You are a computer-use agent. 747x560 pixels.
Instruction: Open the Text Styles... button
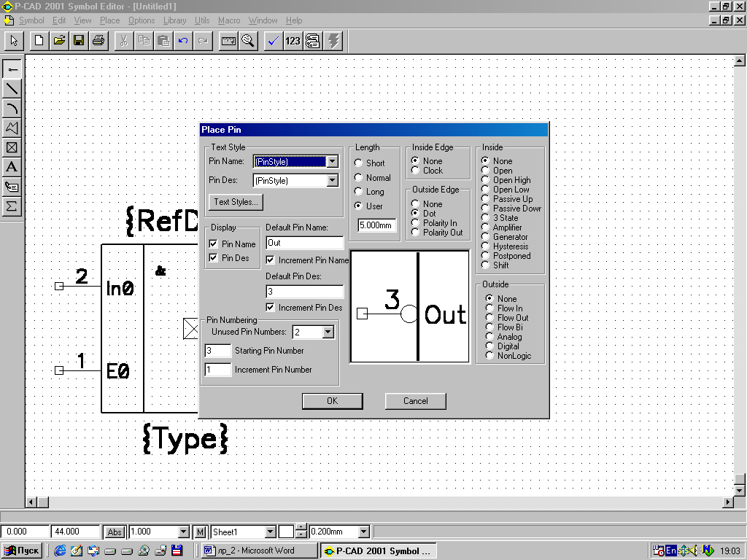[x=236, y=202]
